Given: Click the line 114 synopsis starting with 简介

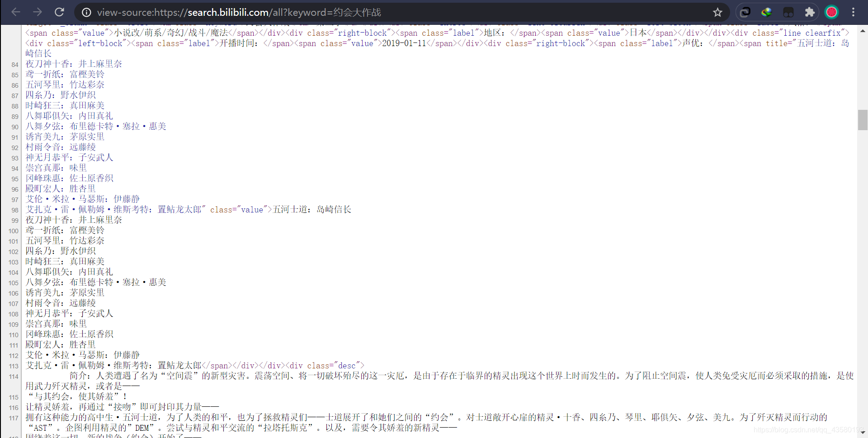Looking at the screenshot, I should click(x=439, y=381).
